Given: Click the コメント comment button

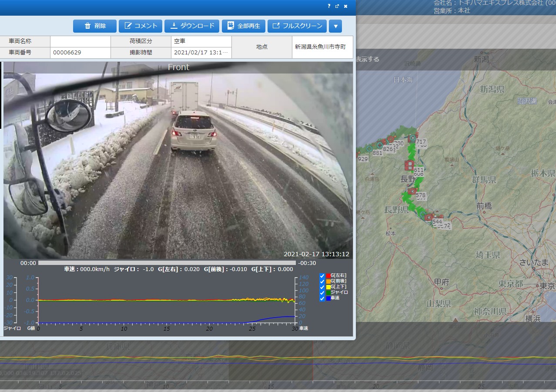Looking at the screenshot, I should coord(141,26).
